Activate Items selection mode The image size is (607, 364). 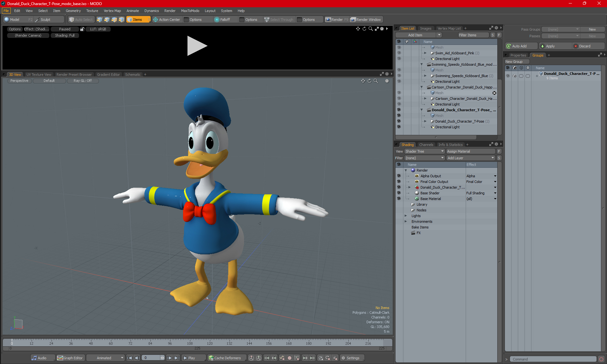(138, 20)
